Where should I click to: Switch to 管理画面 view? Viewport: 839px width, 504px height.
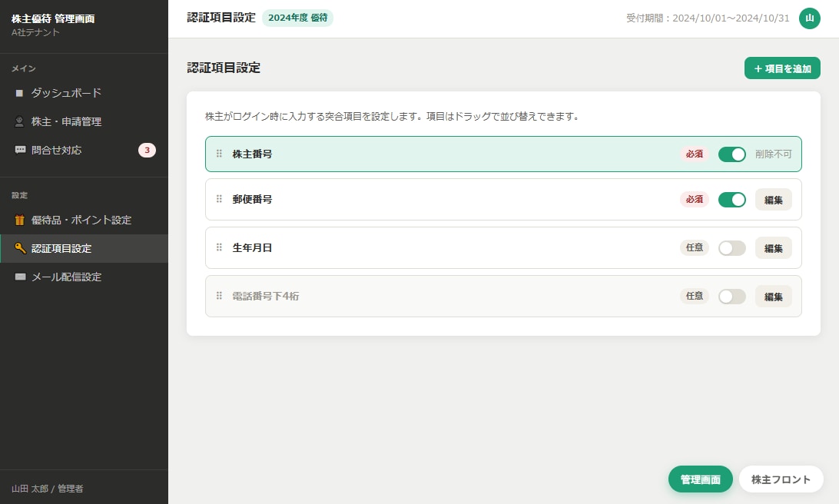[x=700, y=479]
